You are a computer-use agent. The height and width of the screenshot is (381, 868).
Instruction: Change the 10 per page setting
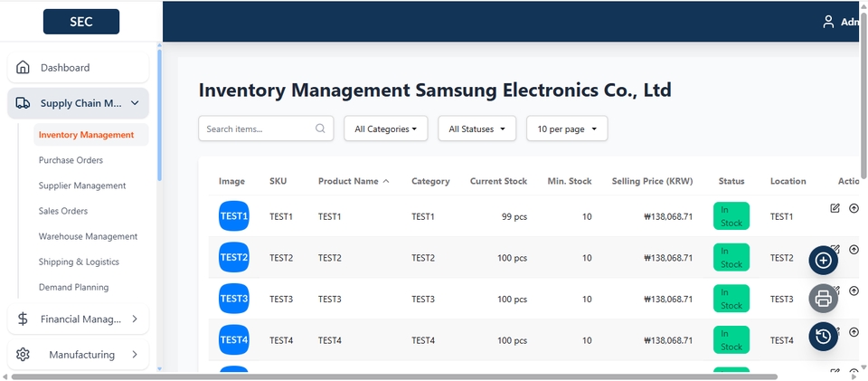click(x=567, y=129)
